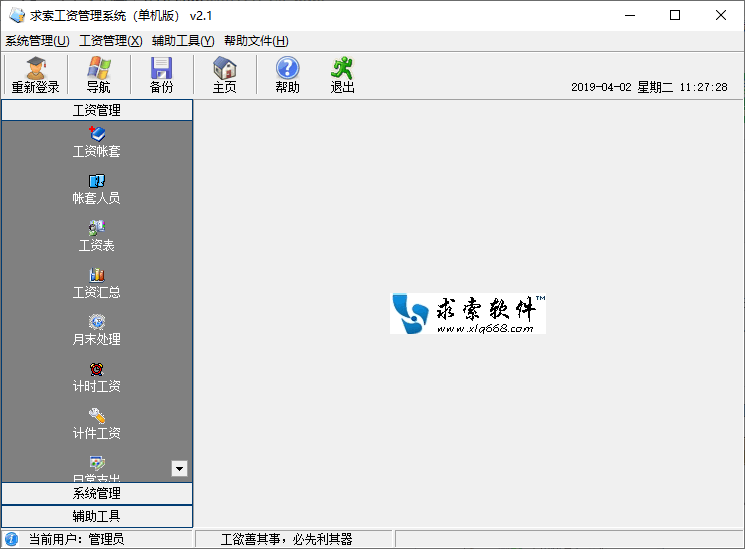The height and width of the screenshot is (549, 745).
Task: Open 工资汇总 salary summary icon
Action: click(x=96, y=283)
